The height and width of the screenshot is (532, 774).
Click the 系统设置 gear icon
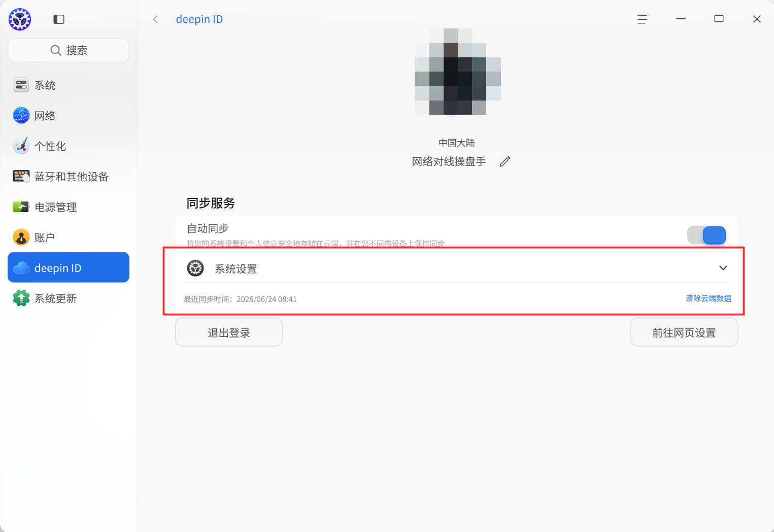(195, 268)
